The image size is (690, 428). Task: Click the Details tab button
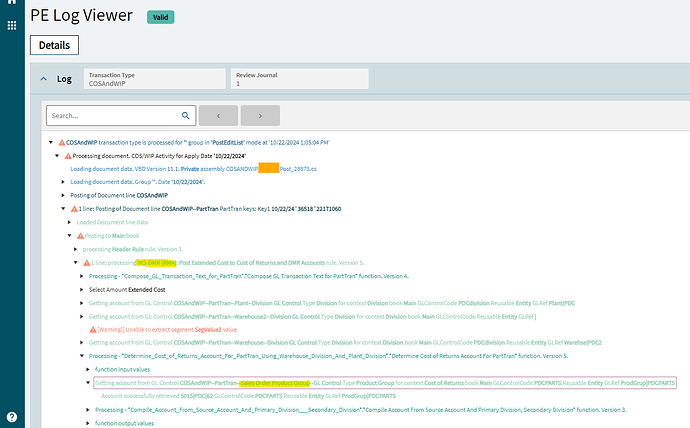point(55,45)
